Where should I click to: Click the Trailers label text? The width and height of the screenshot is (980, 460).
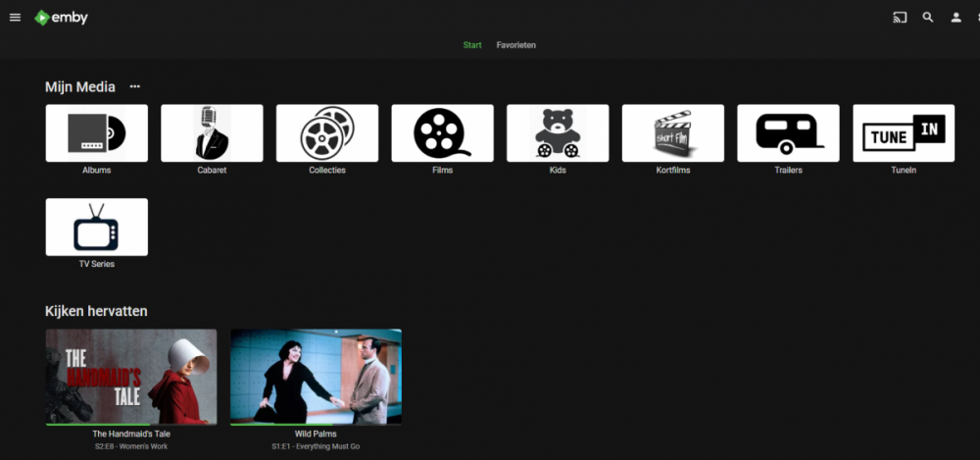click(x=788, y=171)
